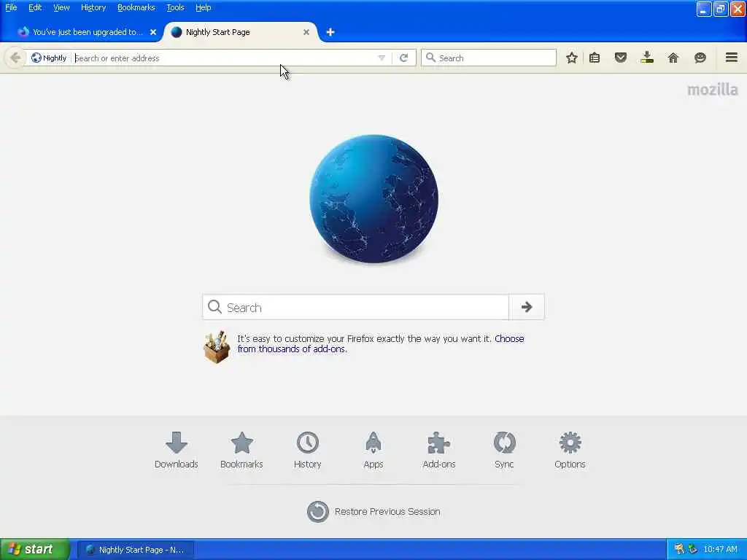The height and width of the screenshot is (560, 747).
Task: Open "Choose from thousands of add-ons" link
Action: [x=381, y=344]
